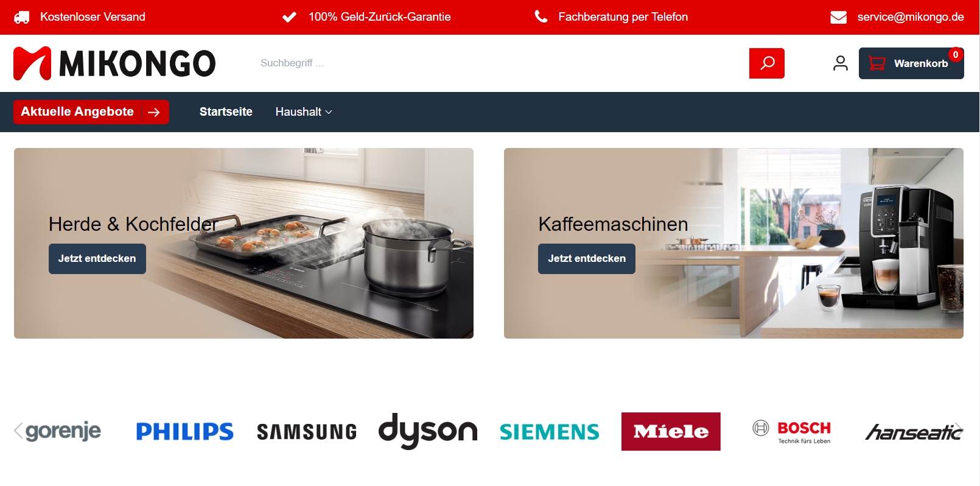Click the envelope email icon

pyautogui.click(x=838, y=17)
